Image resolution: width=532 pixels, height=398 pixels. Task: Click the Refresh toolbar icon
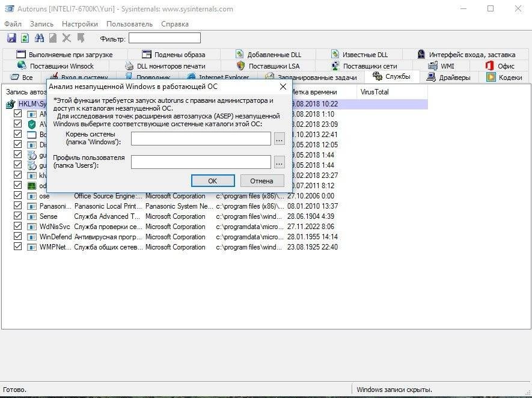pos(25,38)
